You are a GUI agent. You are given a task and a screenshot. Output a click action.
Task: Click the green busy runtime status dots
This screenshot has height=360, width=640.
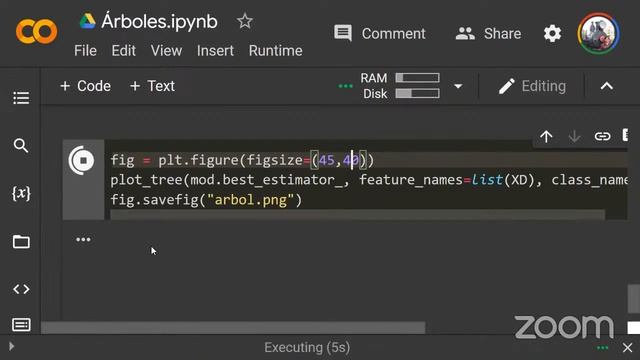tap(345, 86)
